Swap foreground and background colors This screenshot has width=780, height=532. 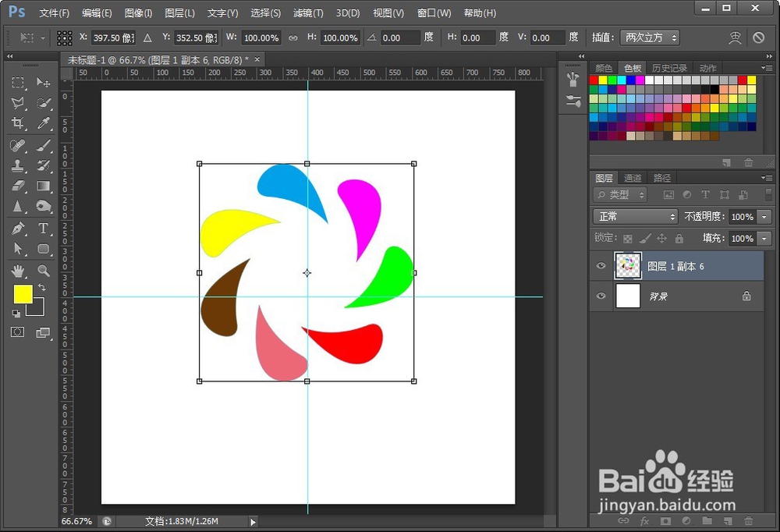point(42,288)
